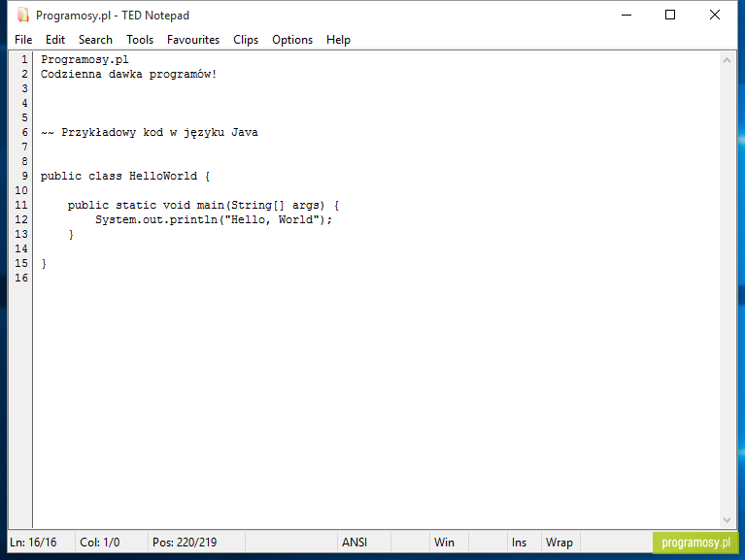Open the Favourites menu

[x=193, y=40]
